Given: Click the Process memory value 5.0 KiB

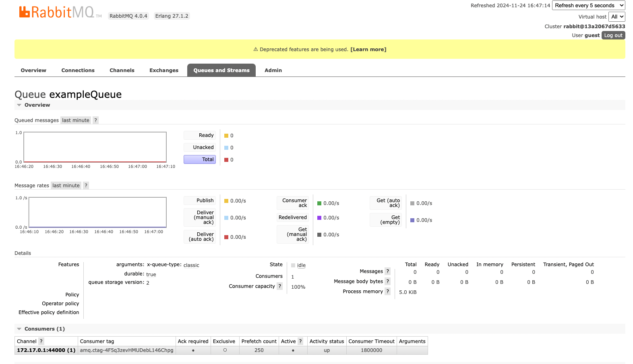Looking at the screenshot, I should (x=408, y=292).
